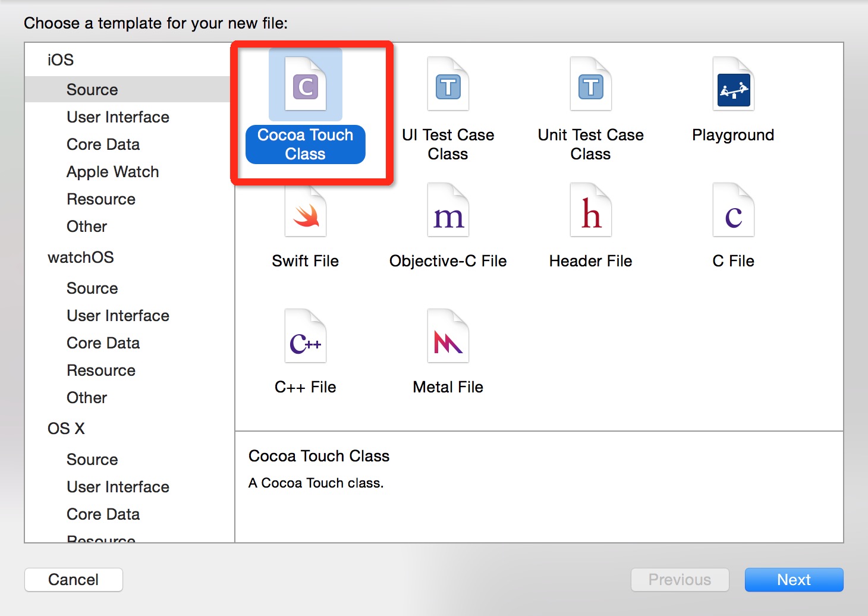
Task: Choose the C++ File template icon
Action: pyautogui.click(x=306, y=336)
